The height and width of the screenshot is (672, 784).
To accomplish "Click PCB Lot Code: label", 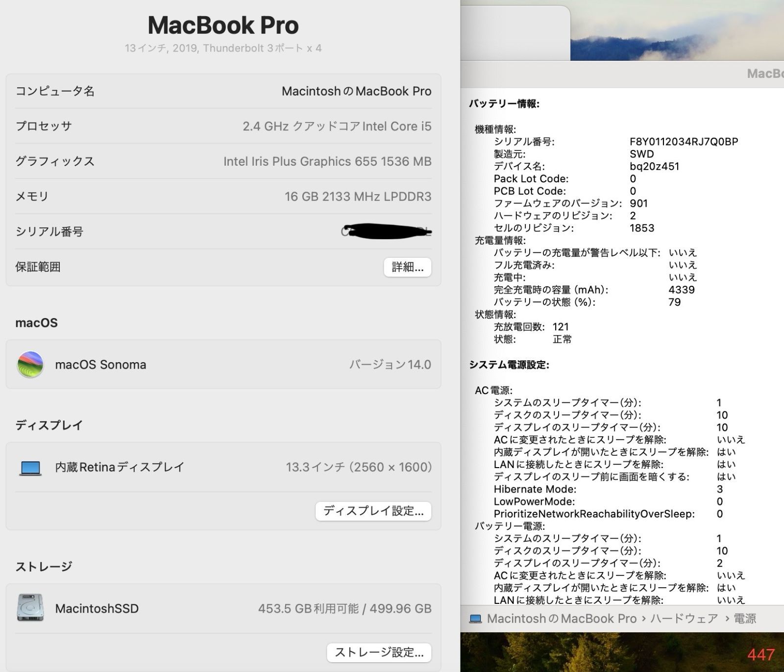I will (x=530, y=191).
